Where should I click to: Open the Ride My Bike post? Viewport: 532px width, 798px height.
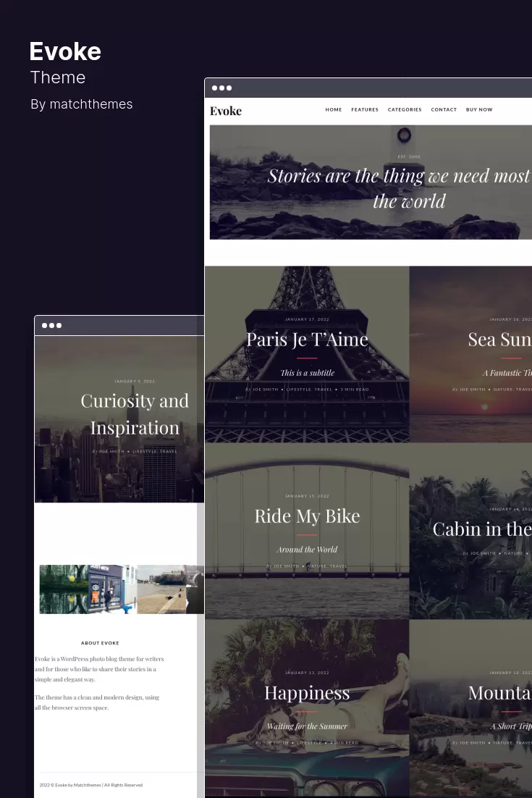(307, 516)
